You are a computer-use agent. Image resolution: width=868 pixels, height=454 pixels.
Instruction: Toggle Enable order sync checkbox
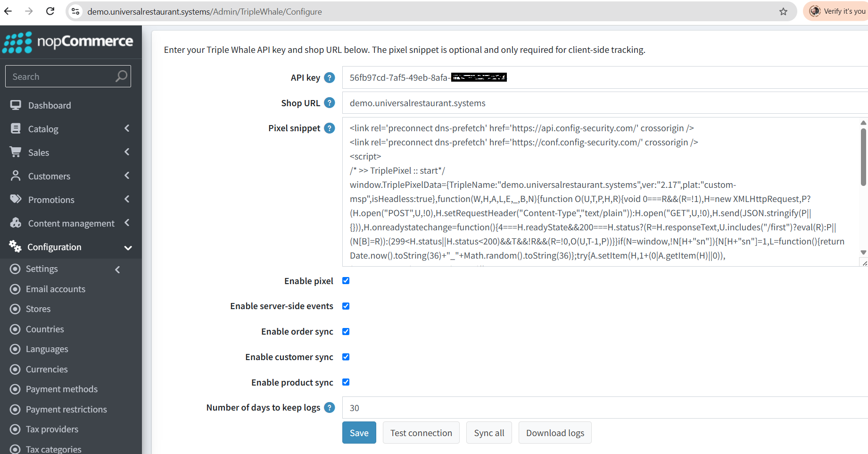[x=346, y=332]
